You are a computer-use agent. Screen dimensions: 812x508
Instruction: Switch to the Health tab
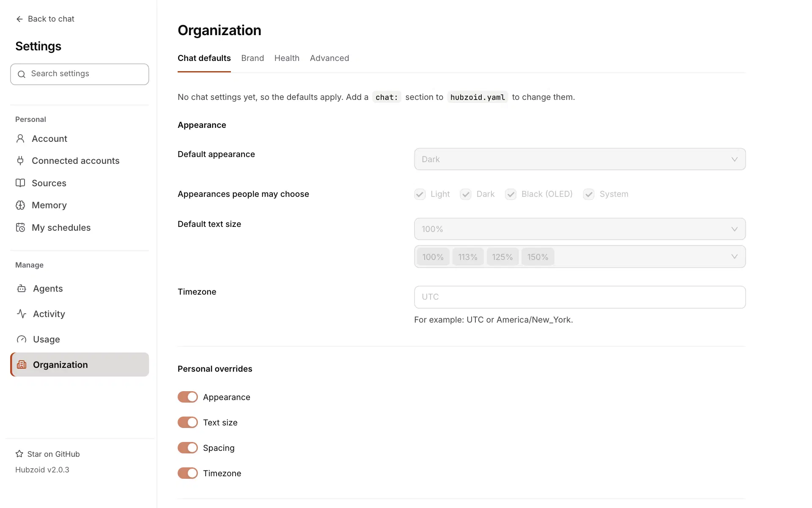[x=287, y=58]
